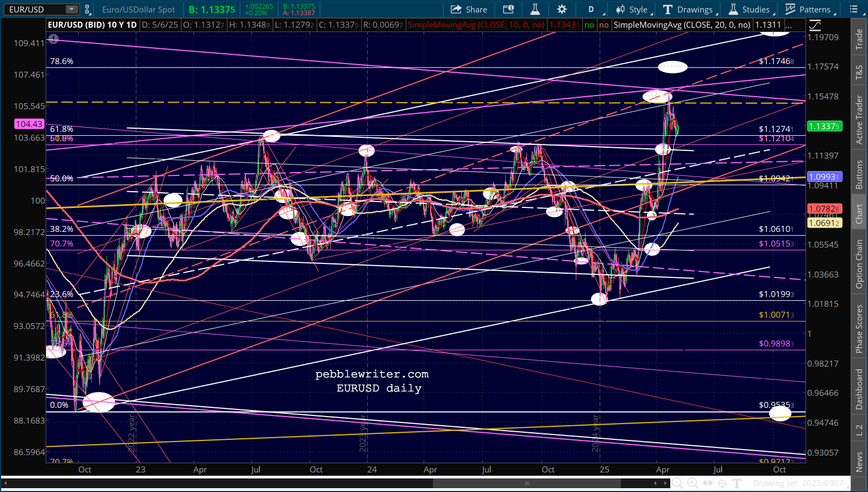Open the Drawing set 2025-0307 selector
The image size is (868, 492).
pyautogui.click(x=801, y=483)
